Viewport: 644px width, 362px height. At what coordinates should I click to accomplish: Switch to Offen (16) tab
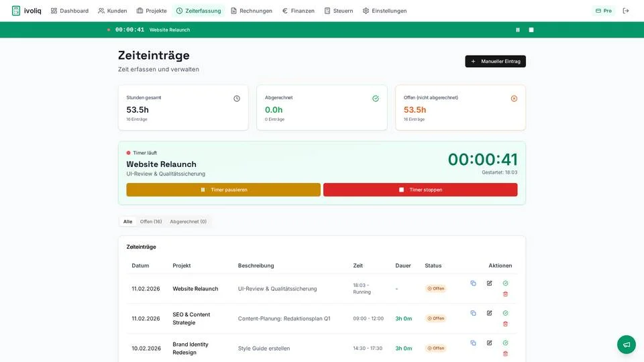(x=151, y=222)
